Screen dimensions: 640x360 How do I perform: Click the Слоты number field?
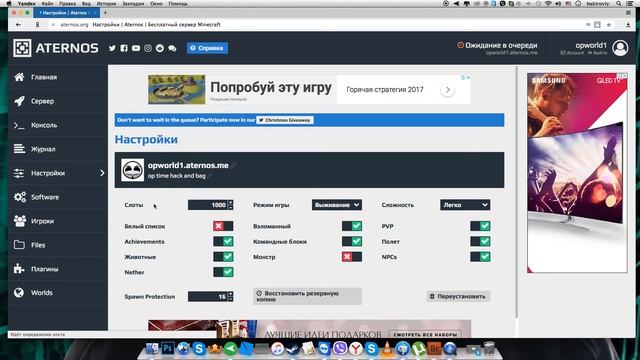tap(208, 205)
